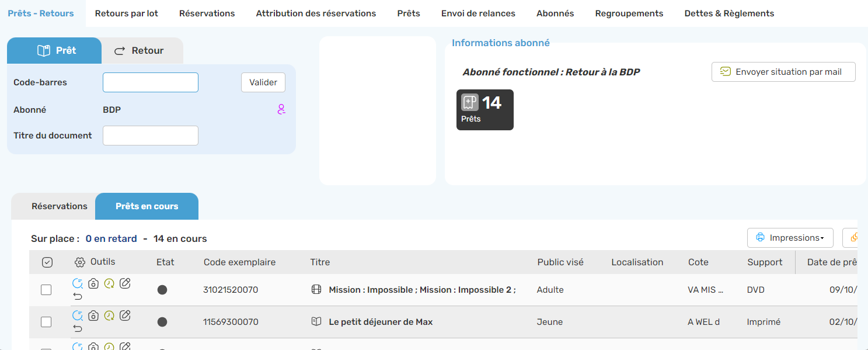Toggle the select-all checkbox in table header

pyautogui.click(x=47, y=263)
